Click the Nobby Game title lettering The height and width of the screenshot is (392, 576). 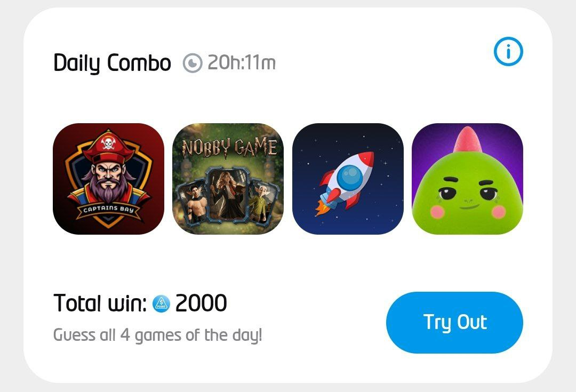click(229, 147)
